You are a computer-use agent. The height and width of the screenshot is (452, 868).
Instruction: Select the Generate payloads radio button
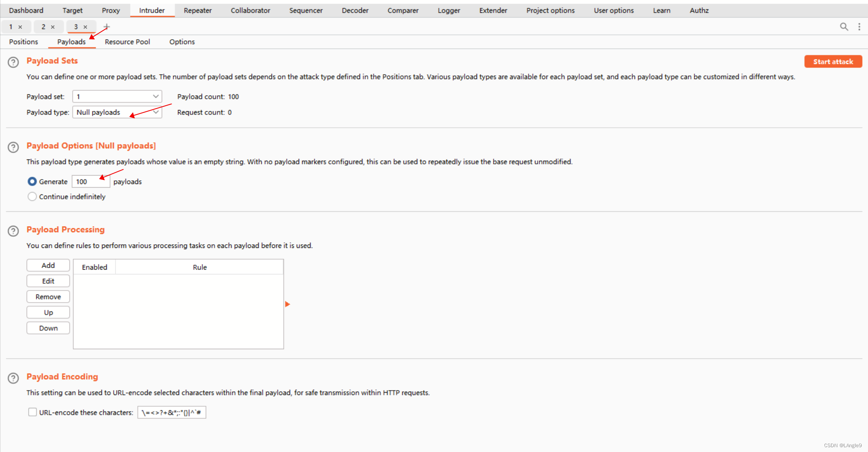tap(32, 182)
